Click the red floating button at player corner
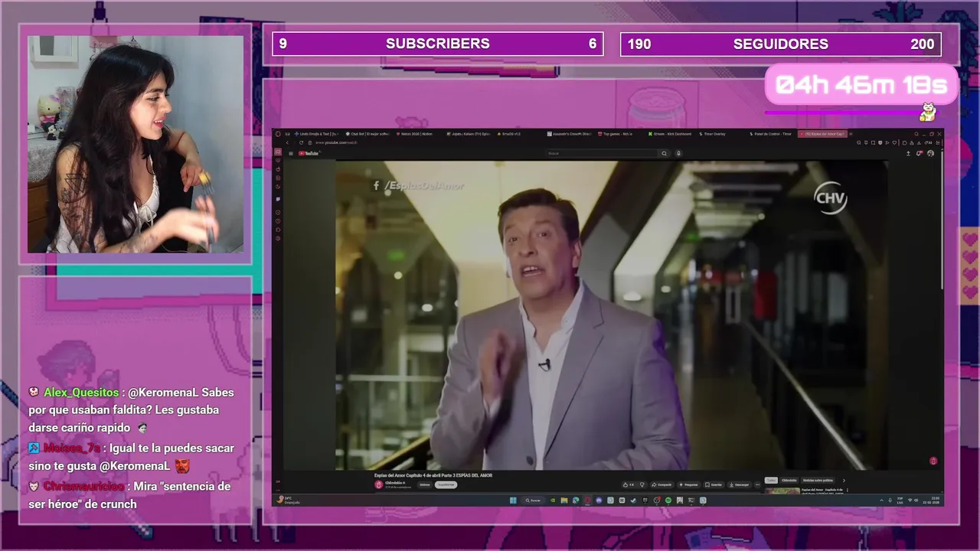The image size is (980, 551). (933, 461)
